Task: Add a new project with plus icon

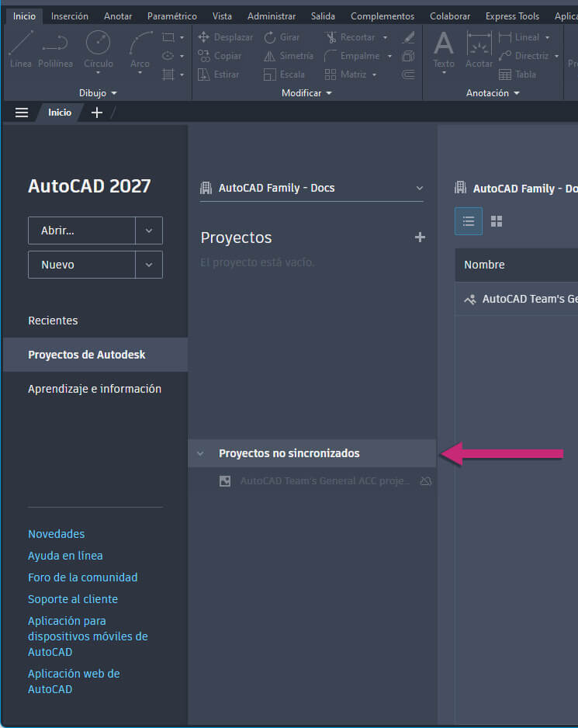Action: coord(420,237)
